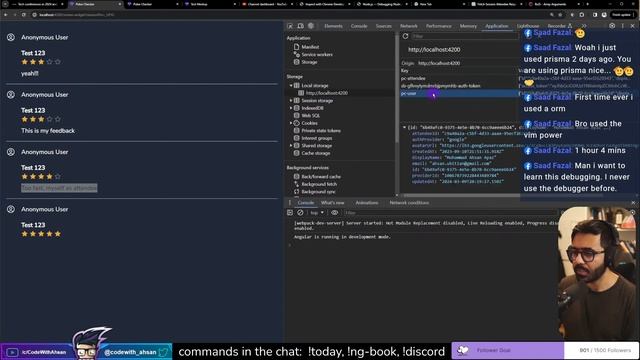Viewport: 640px width, 360px height.
Task: Collapse the JSON object preview arrow
Action: tap(404, 127)
